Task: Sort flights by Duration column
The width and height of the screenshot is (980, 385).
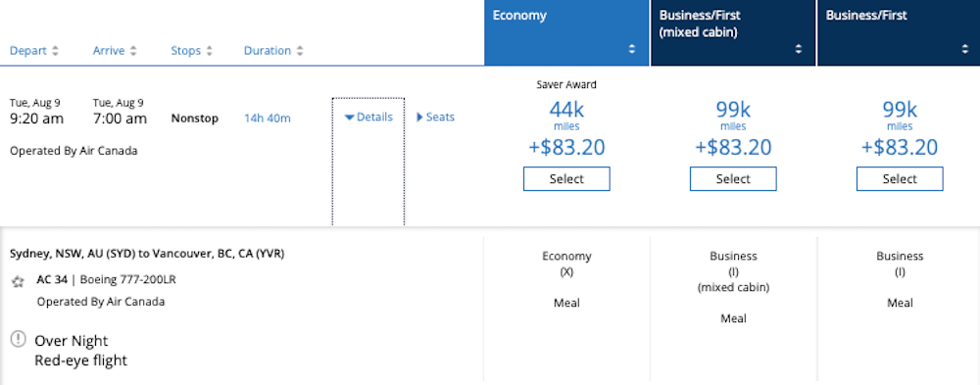Action: (273, 51)
